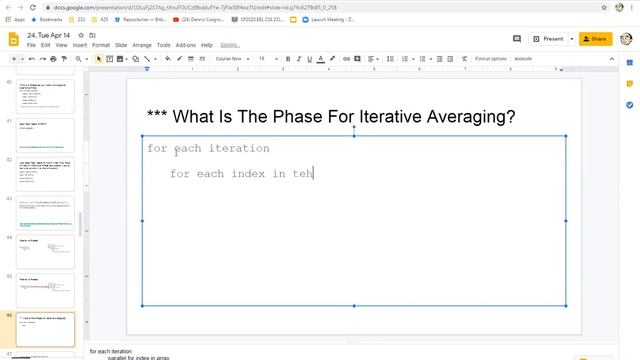Click the browser Reload page icon
The width and height of the screenshot is (640, 360).
[x=33, y=7]
